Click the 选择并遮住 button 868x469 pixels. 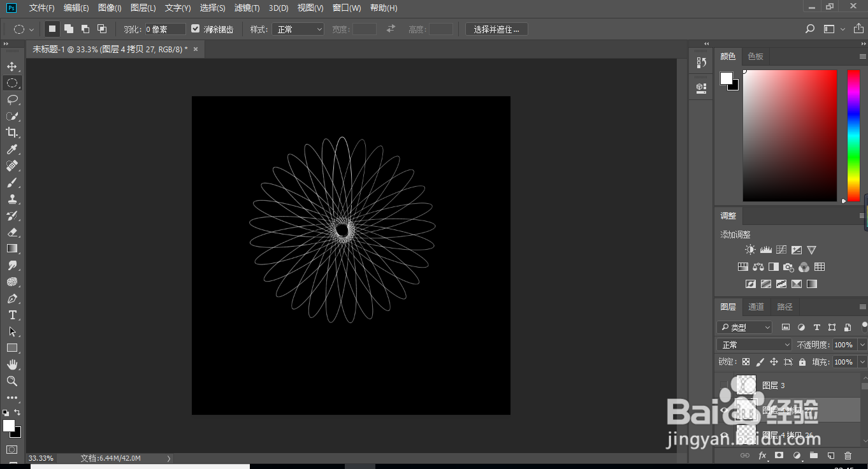(496, 29)
